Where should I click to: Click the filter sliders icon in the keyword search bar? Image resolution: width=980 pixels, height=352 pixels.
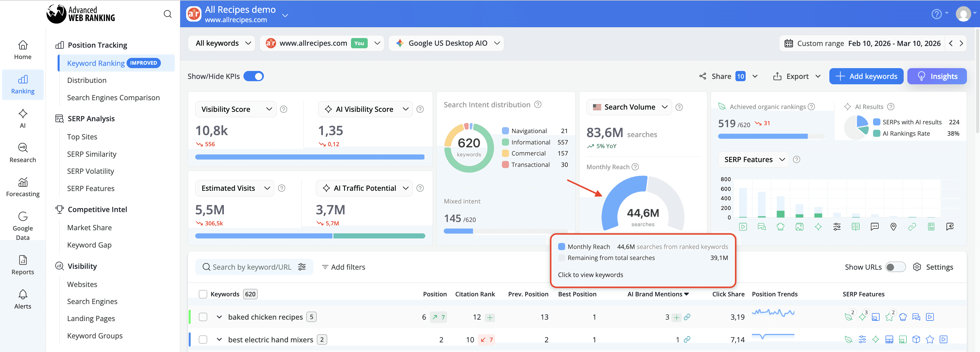pyautogui.click(x=302, y=267)
